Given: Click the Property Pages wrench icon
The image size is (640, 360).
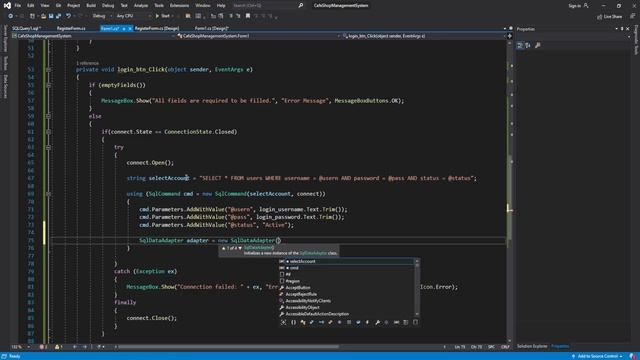Looking at the screenshot, I should [538, 45].
